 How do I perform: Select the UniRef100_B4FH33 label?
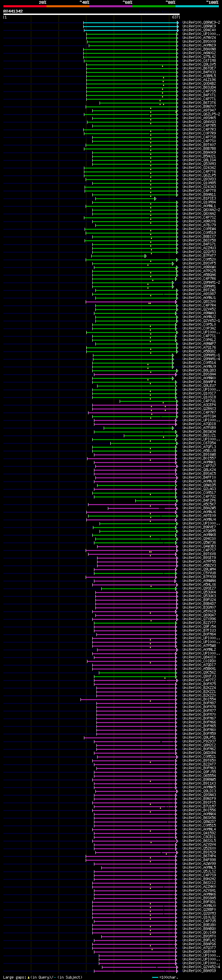click(199, 72)
